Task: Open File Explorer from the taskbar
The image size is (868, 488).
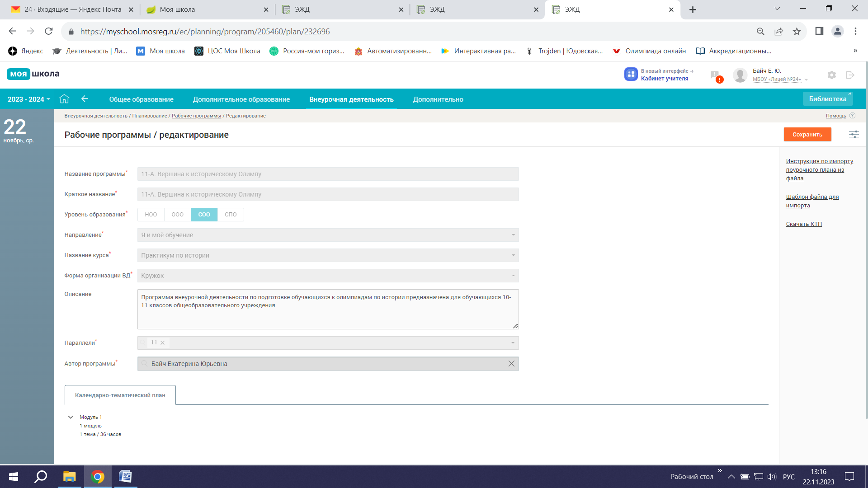Action: click(x=69, y=476)
